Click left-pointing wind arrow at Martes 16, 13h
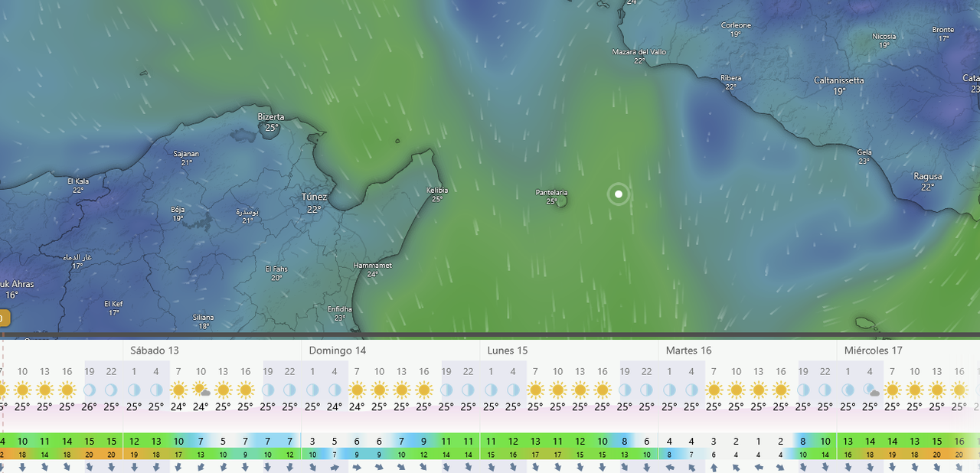980x473 pixels. pyautogui.click(x=759, y=467)
